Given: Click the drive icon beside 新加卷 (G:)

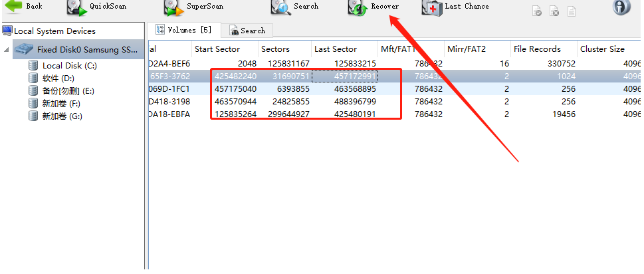Looking at the screenshot, I should pos(33,116).
